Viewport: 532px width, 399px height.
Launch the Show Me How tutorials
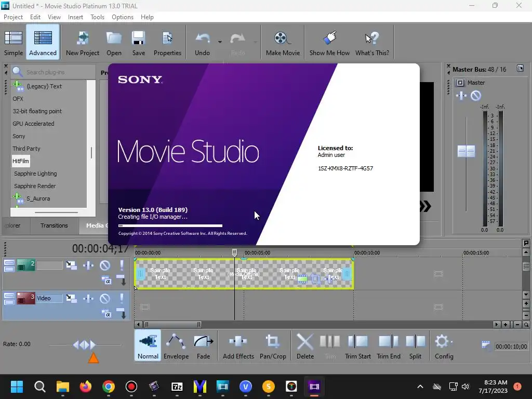click(x=329, y=43)
